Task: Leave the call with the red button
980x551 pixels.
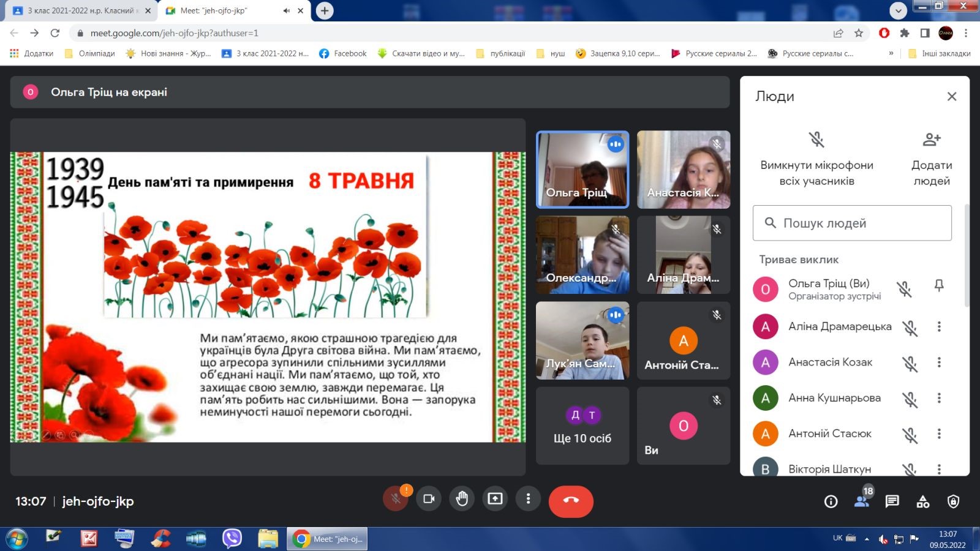Action: coord(571,501)
